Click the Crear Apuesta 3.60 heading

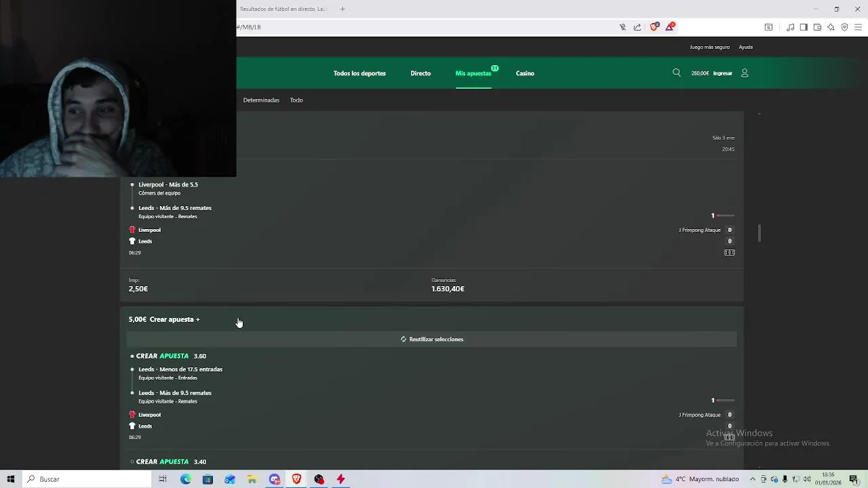point(171,356)
